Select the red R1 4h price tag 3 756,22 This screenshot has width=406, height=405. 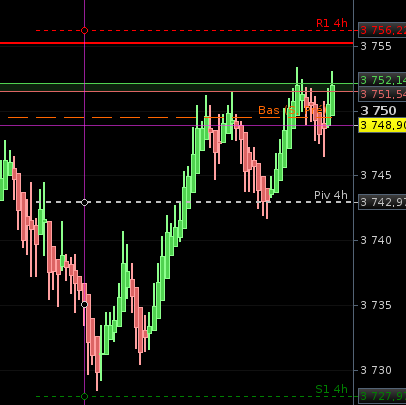pyautogui.click(x=382, y=30)
